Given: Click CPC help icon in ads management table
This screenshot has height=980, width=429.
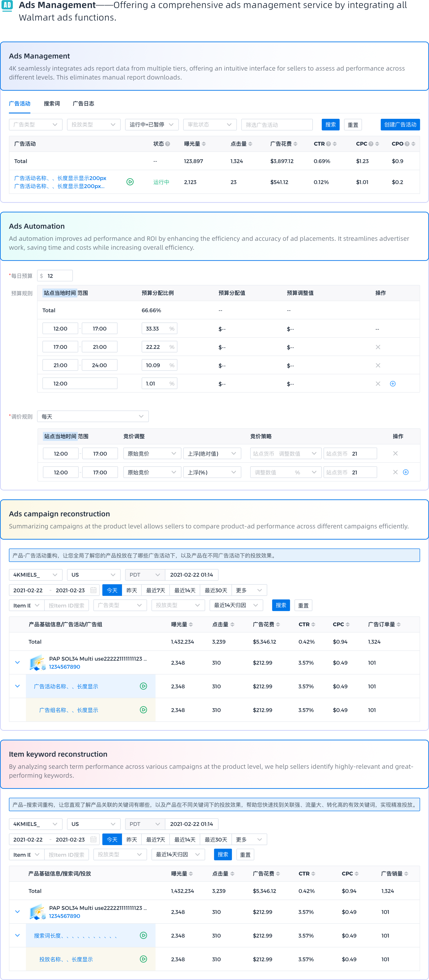Looking at the screenshot, I should pos(371,144).
